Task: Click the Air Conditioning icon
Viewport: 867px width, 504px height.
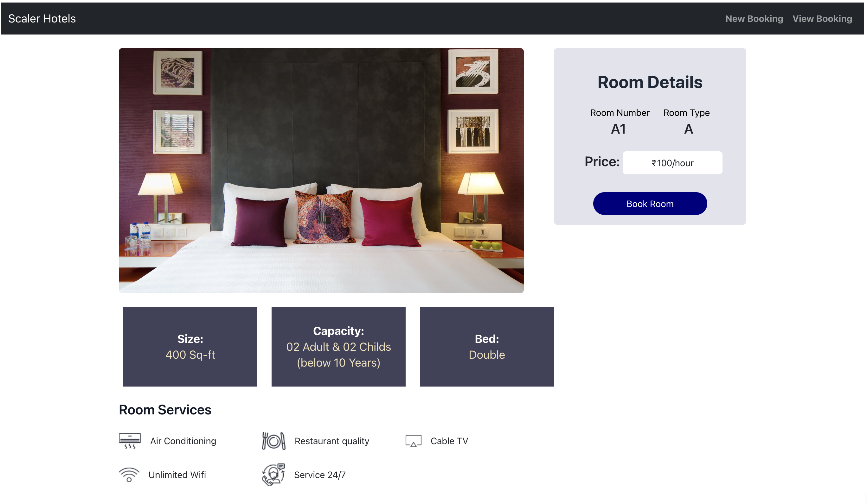Action: pos(130,441)
